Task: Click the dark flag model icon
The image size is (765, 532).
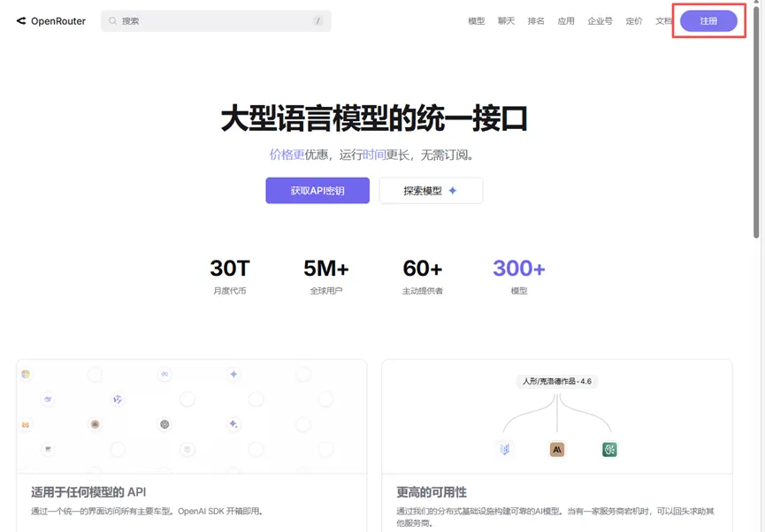Action: [x=48, y=449]
